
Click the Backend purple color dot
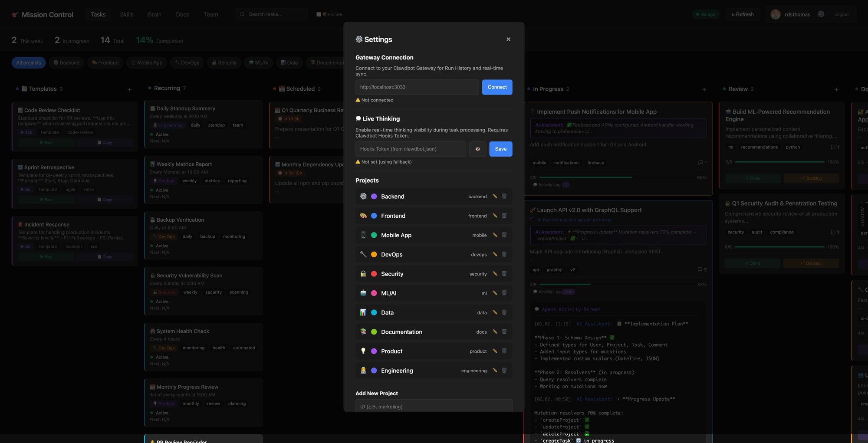(374, 197)
